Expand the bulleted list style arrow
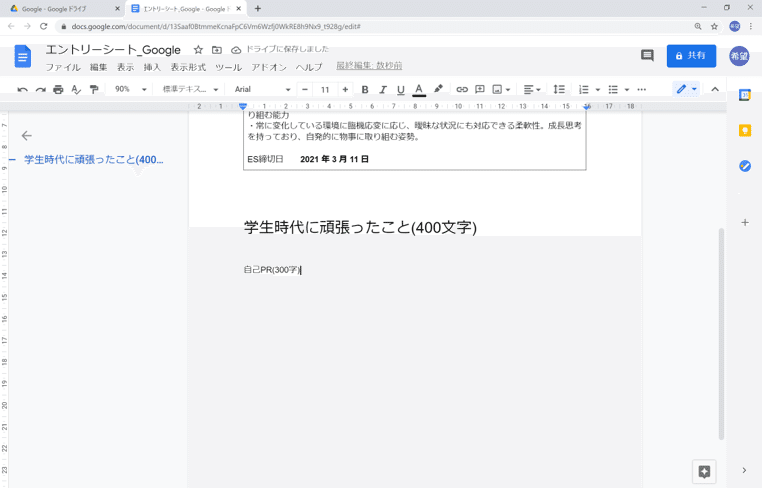Image resolution: width=762 pixels, height=488 pixels. pyautogui.click(x=627, y=89)
